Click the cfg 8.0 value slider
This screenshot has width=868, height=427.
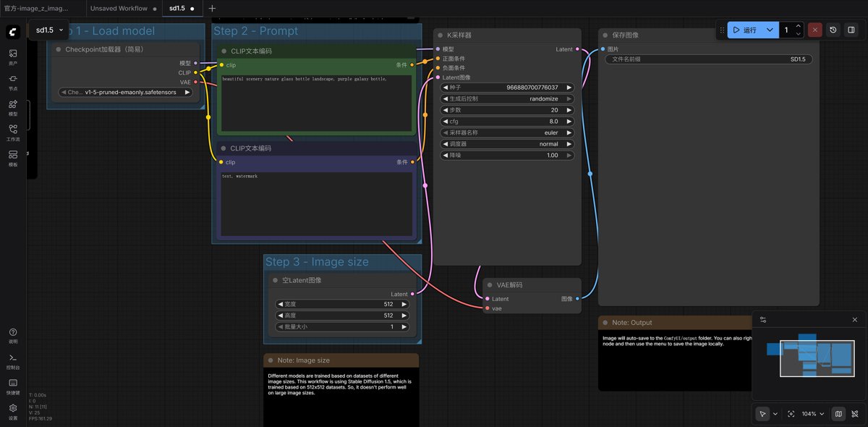click(507, 122)
